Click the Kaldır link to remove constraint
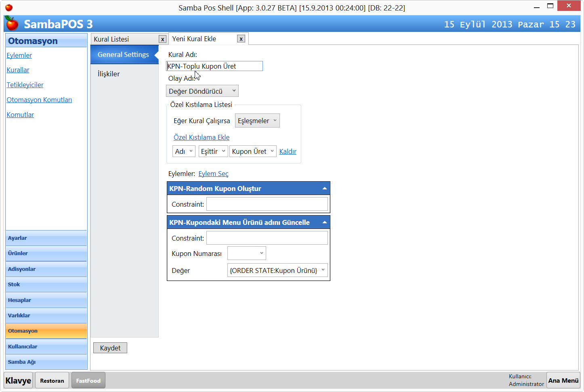Viewport: 584px width, 392px height. click(288, 151)
